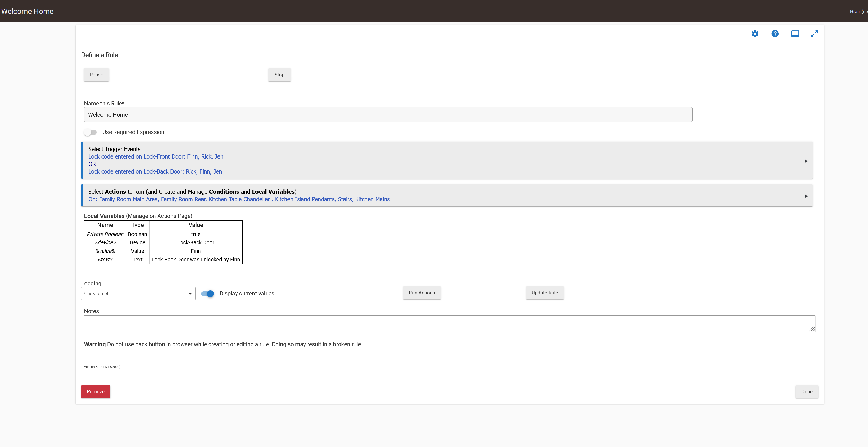Open the Lock-Front Door trigger link
This screenshot has width=868, height=447.
(156, 157)
